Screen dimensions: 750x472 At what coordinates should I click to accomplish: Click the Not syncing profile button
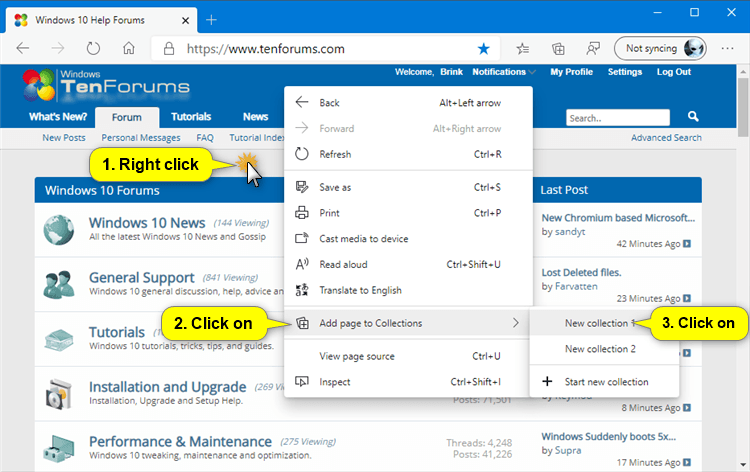(x=660, y=48)
